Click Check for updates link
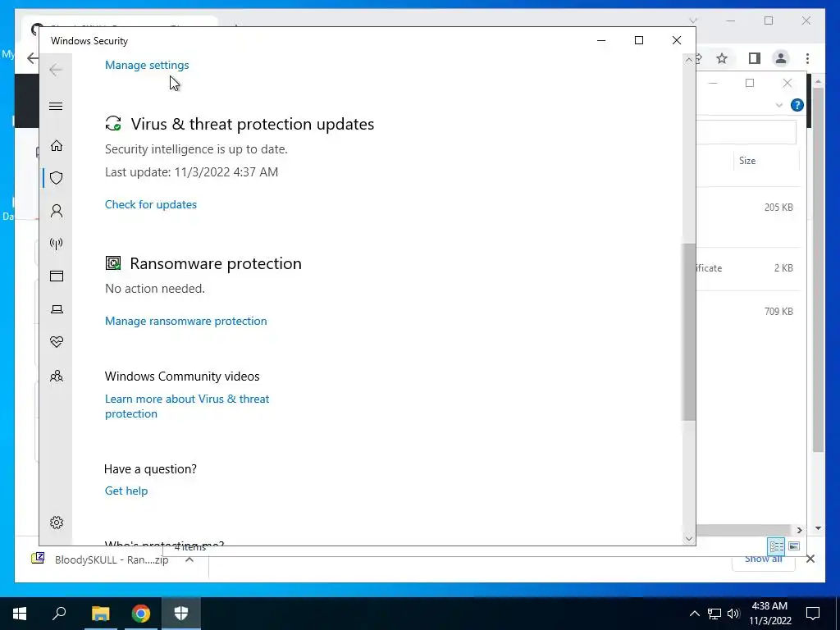Image resolution: width=840 pixels, height=630 pixels. point(151,204)
